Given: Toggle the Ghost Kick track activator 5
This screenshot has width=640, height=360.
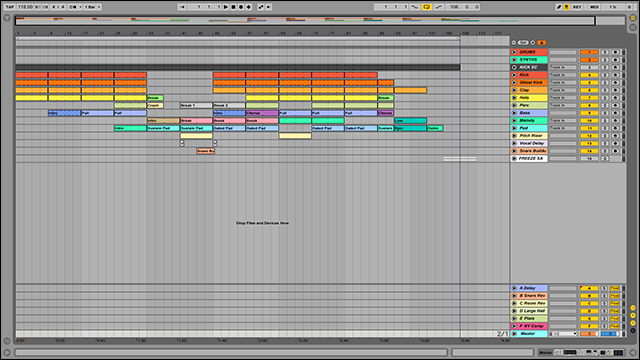Looking at the screenshot, I should point(589,82).
